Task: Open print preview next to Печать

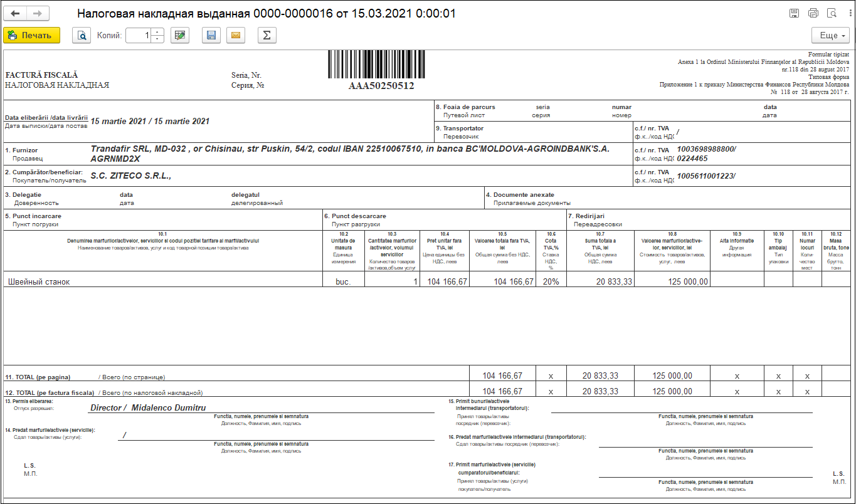Action: 82,35
